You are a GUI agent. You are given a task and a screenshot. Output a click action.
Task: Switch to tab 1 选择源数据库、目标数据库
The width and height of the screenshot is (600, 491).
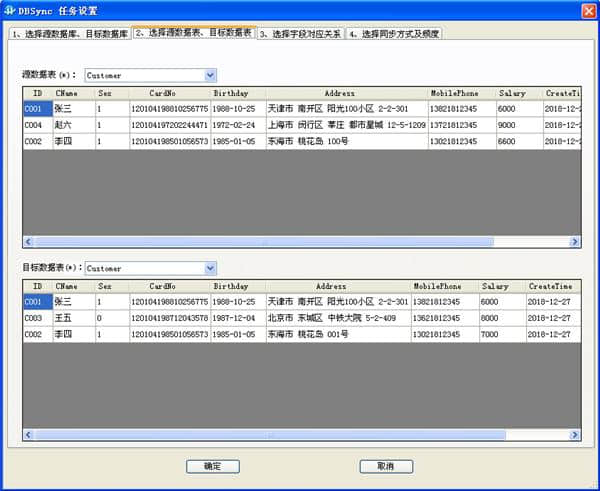pyautogui.click(x=70, y=33)
